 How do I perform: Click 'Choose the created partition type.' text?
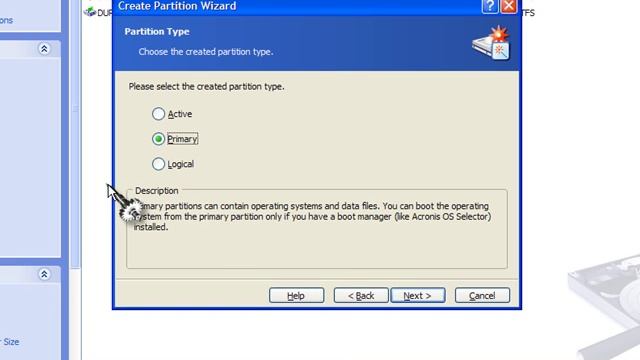point(206,52)
